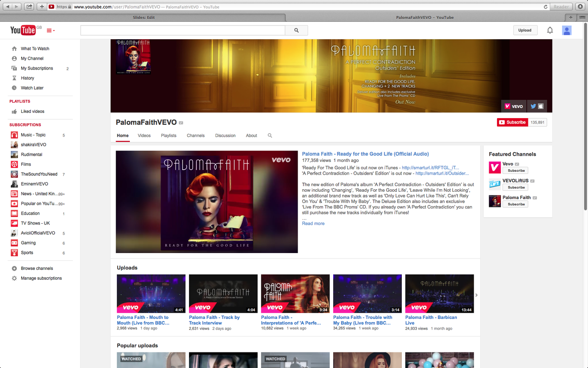588x368 pixels.
Task: Open Films subscription
Action: (x=26, y=164)
